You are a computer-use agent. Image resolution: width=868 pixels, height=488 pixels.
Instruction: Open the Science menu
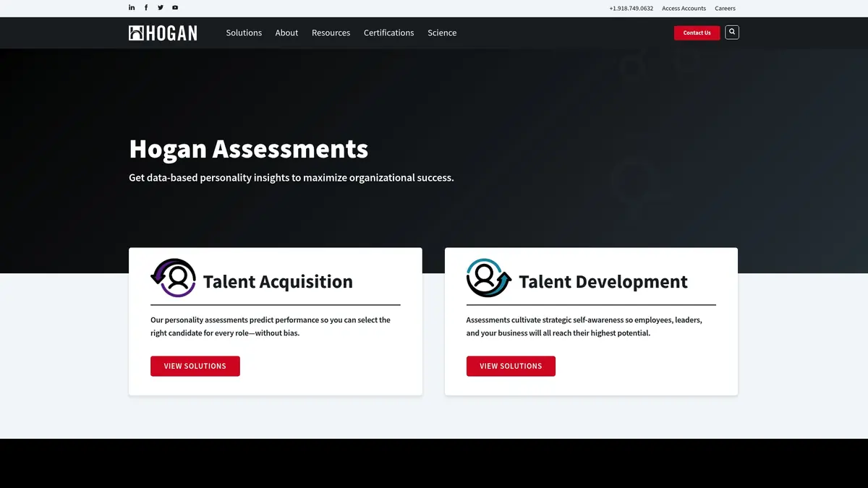442,33
